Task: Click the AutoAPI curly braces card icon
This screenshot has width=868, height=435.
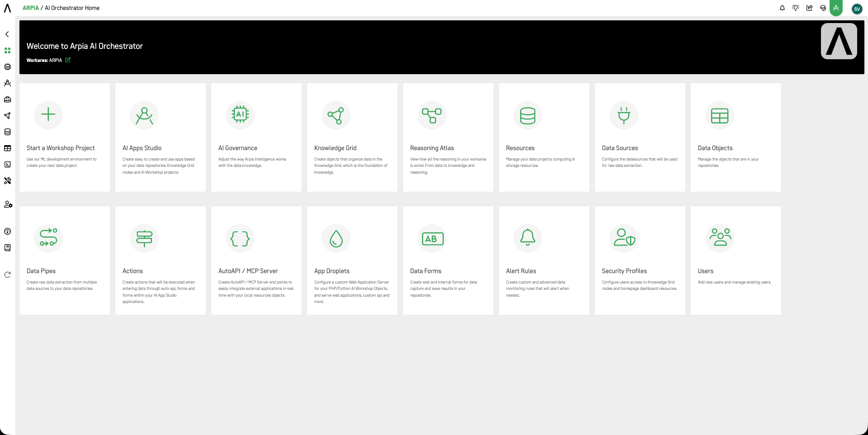Action: (240, 238)
